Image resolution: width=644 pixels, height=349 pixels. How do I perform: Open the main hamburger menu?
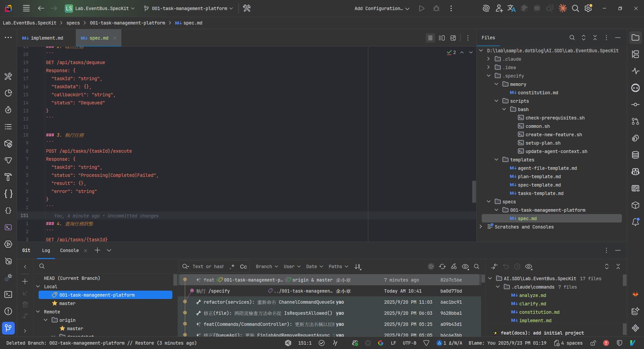click(26, 8)
